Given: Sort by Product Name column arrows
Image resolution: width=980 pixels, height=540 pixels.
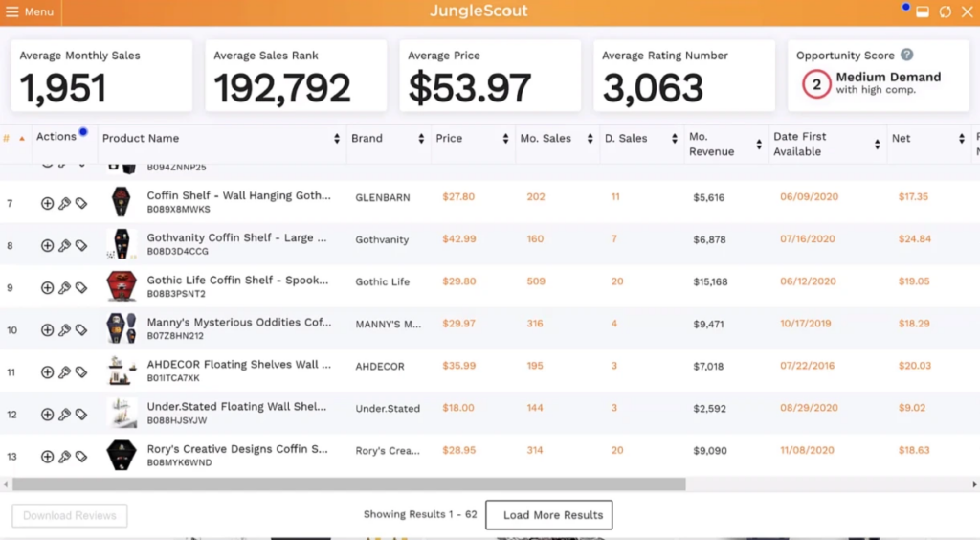Looking at the screenshot, I should (337, 139).
